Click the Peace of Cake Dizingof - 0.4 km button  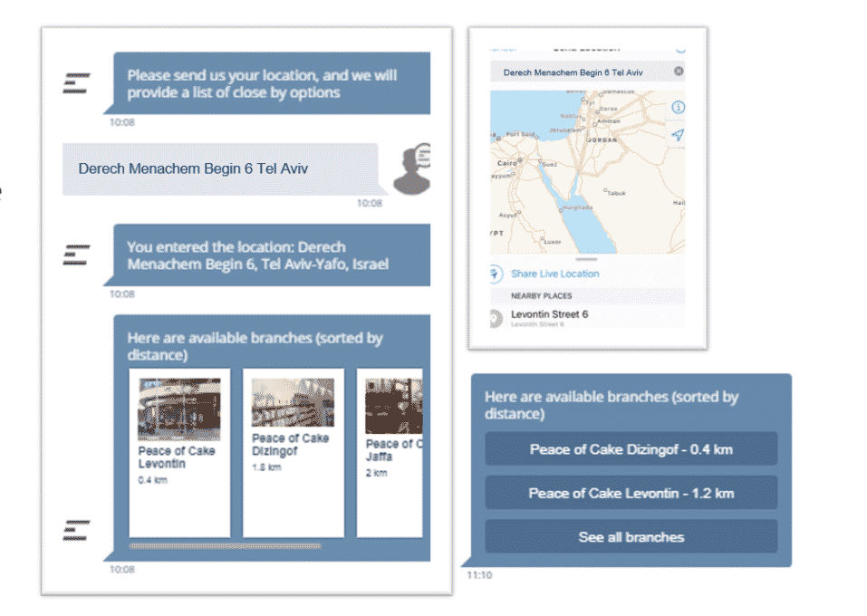(x=631, y=449)
